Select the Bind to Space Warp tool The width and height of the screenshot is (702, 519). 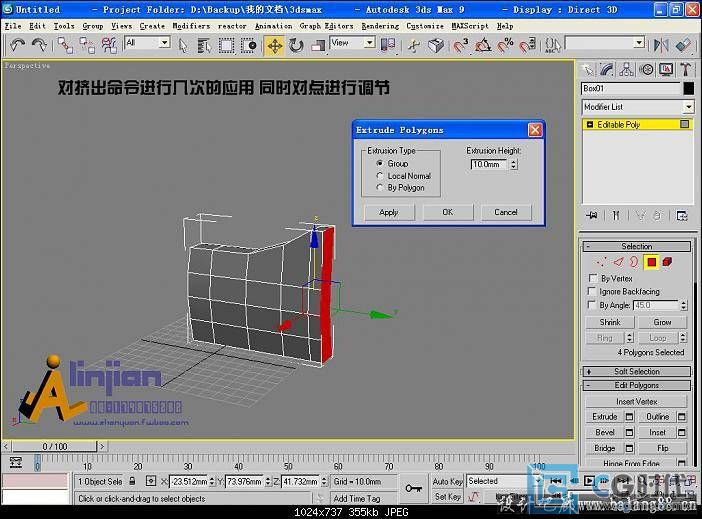(x=109, y=45)
